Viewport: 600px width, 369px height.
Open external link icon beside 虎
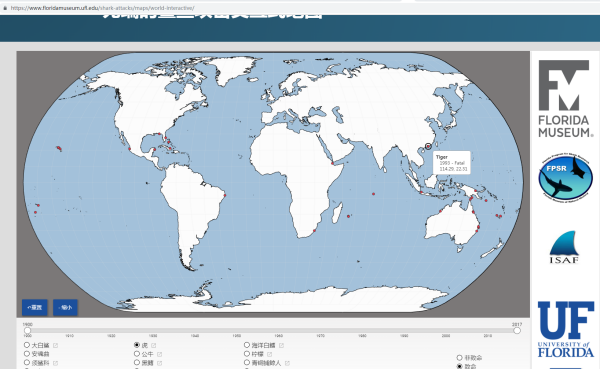pyautogui.click(x=153, y=345)
